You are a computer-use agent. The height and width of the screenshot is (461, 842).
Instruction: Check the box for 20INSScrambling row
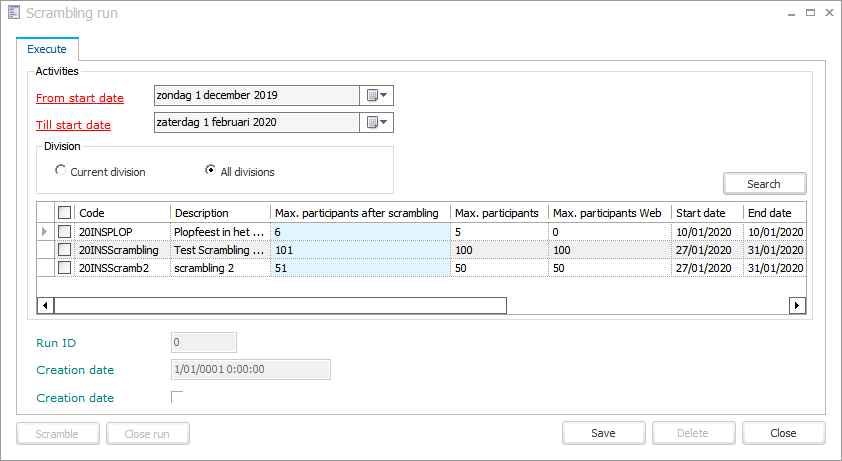coord(65,250)
